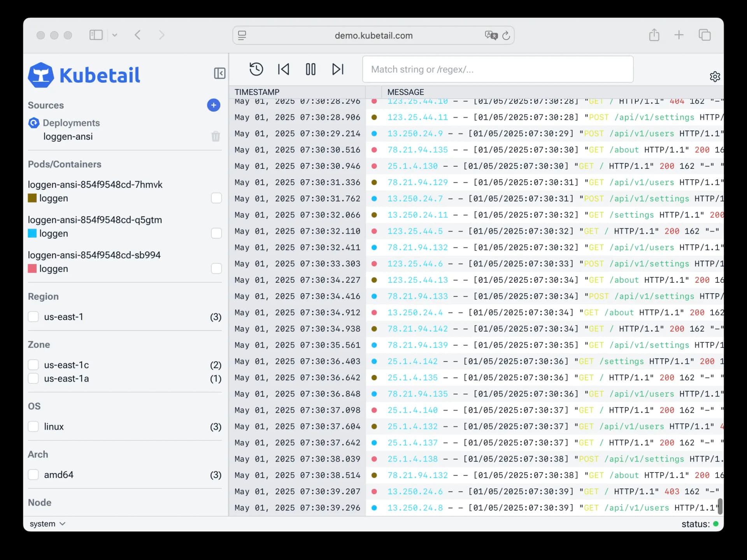747x560 pixels.
Task: Click timestamp 07:30:34.912 log row
Action: point(298,313)
